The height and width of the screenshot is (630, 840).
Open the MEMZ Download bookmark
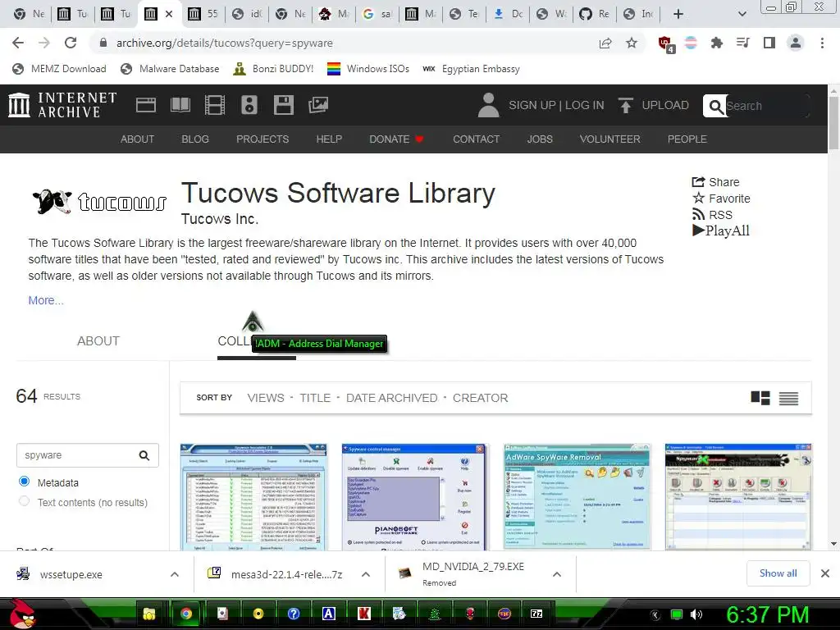point(59,69)
